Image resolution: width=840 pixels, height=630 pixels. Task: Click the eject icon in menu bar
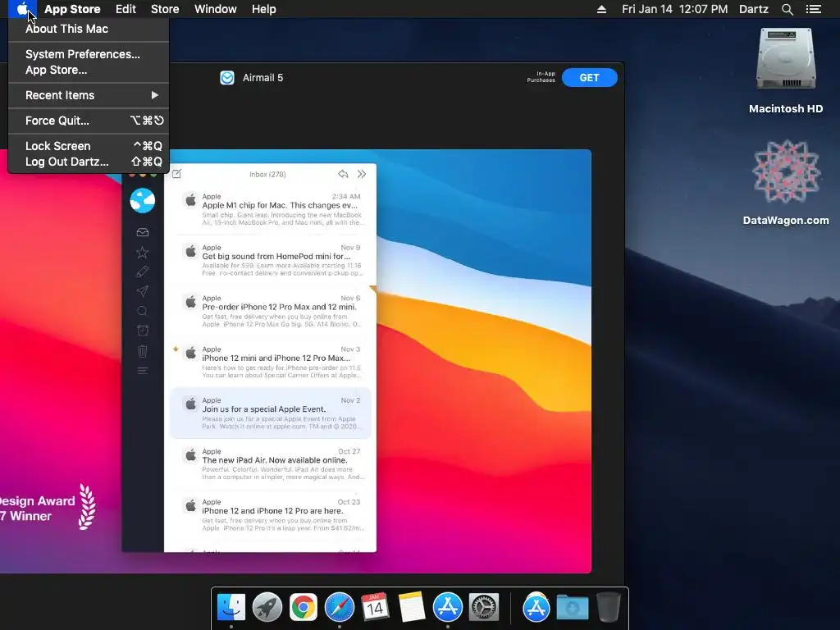click(601, 9)
